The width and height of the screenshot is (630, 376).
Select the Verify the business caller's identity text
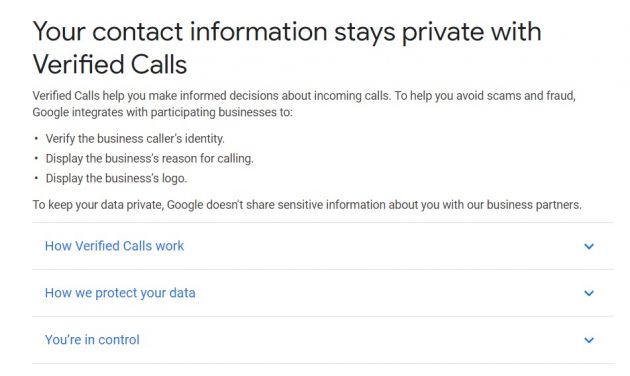click(135, 139)
